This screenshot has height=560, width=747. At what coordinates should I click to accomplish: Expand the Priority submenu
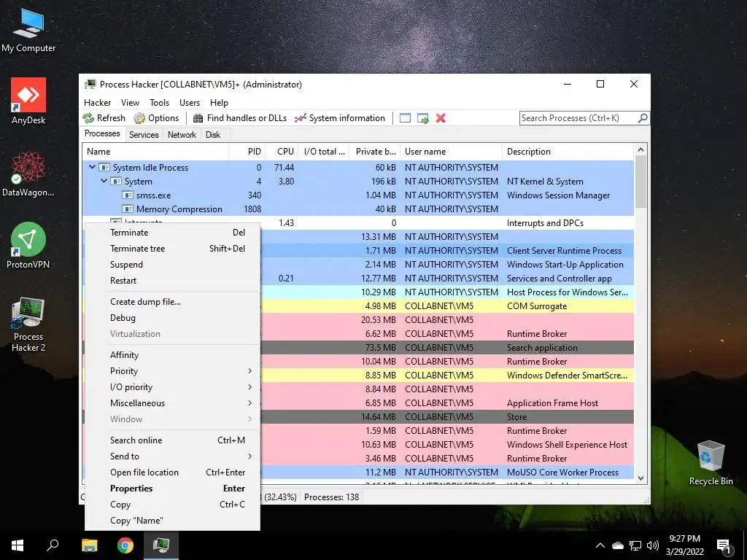pyautogui.click(x=172, y=371)
